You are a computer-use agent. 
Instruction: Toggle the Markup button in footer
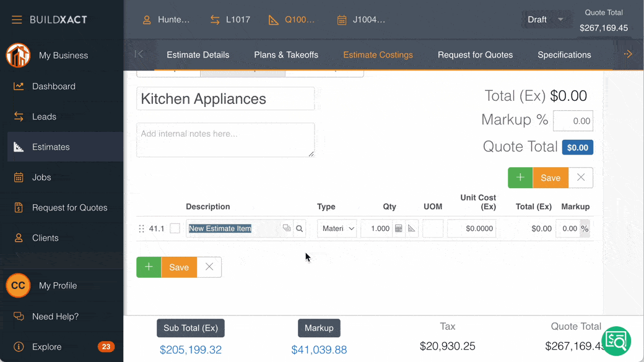(319, 328)
